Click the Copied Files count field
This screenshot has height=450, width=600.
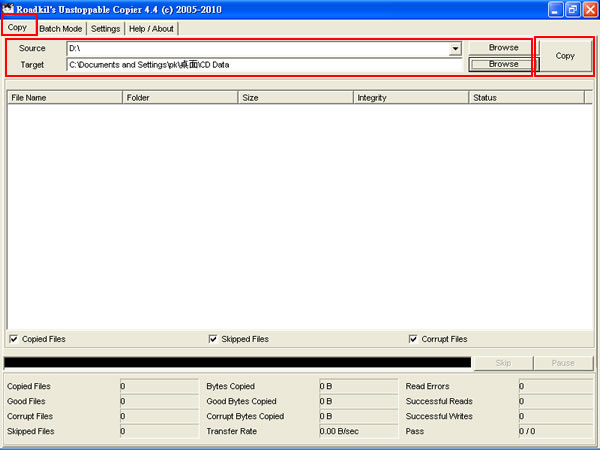(159, 386)
